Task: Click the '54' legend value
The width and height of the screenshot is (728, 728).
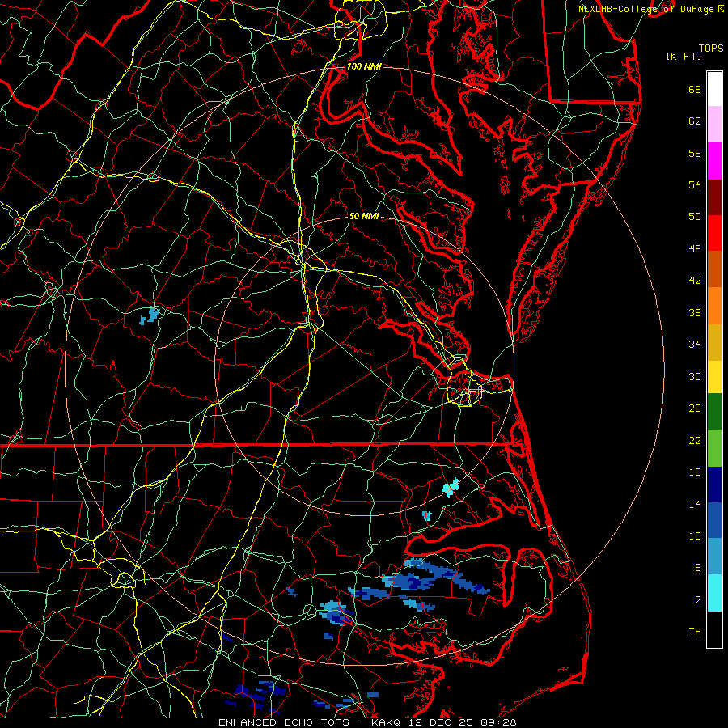Action: 695,184
